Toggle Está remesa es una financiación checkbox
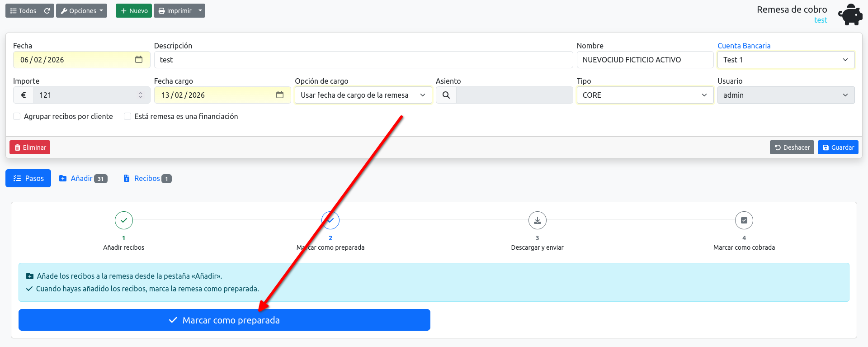 (x=127, y=116)
